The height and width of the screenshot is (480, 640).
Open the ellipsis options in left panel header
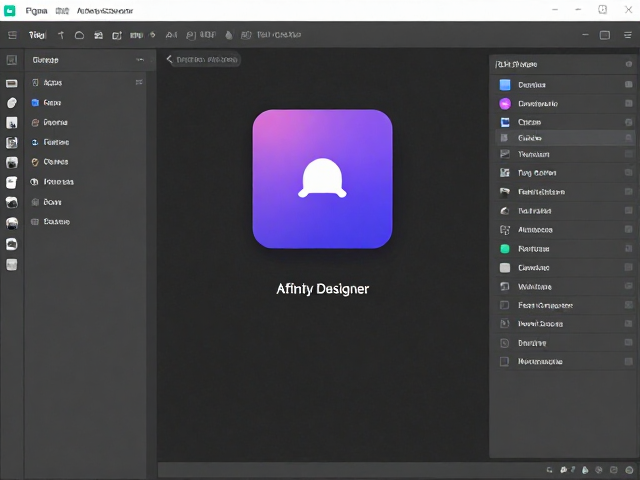tap(140, 60)
